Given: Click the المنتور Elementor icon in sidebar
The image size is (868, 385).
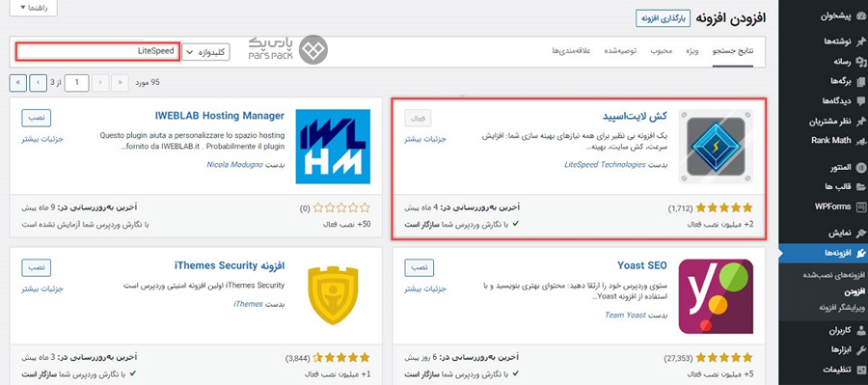Looking at the screenshot, I should click(861, 167).
